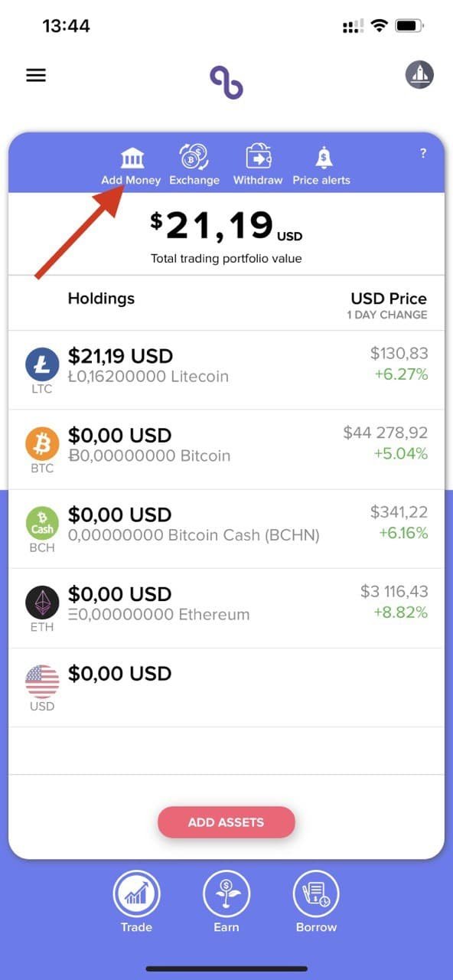Open the Exchange icon
Image resolution: width=453 pixels, height=980 pixels.
click(x=194, y=158)
